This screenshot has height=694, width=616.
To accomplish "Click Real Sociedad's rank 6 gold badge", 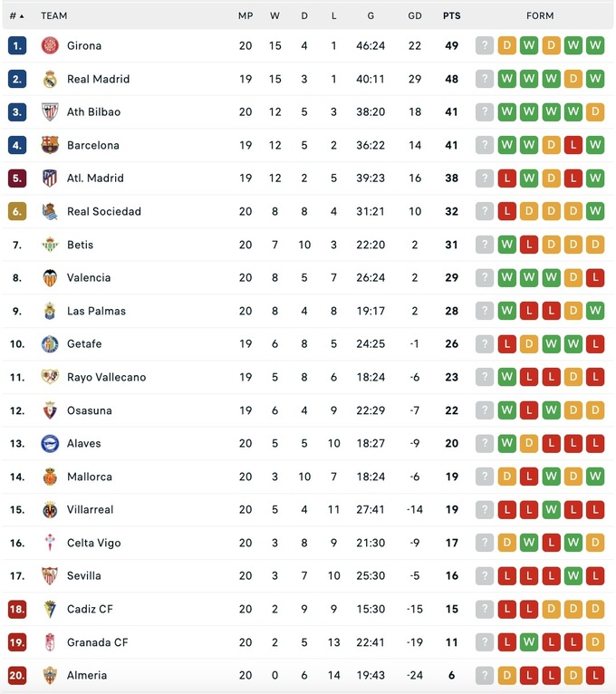I will point(17,212).
